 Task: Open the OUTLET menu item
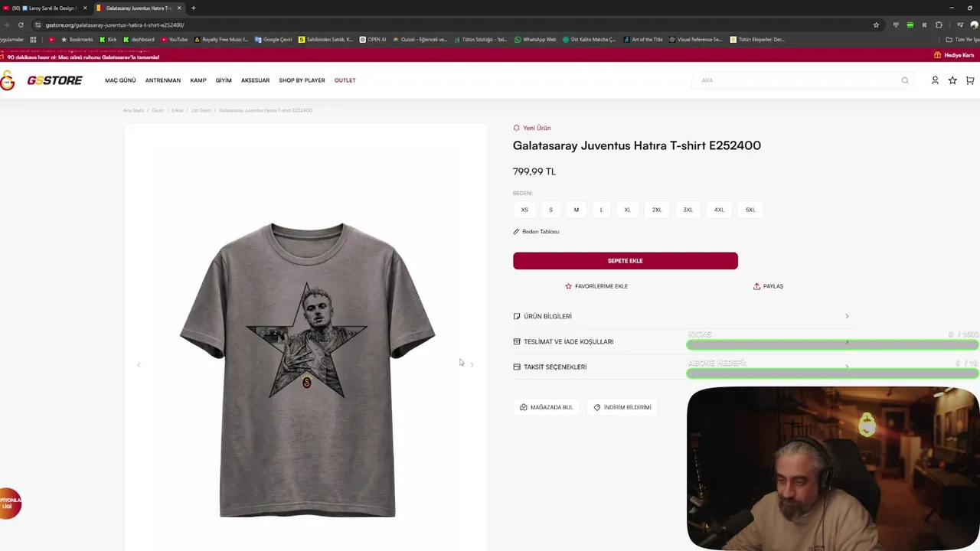click(345, 80)
